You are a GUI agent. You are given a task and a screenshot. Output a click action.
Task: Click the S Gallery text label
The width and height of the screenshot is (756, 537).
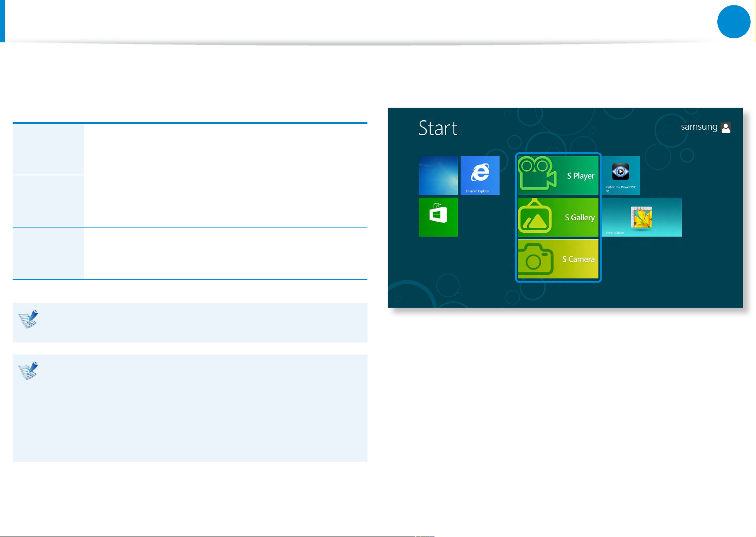579,218
